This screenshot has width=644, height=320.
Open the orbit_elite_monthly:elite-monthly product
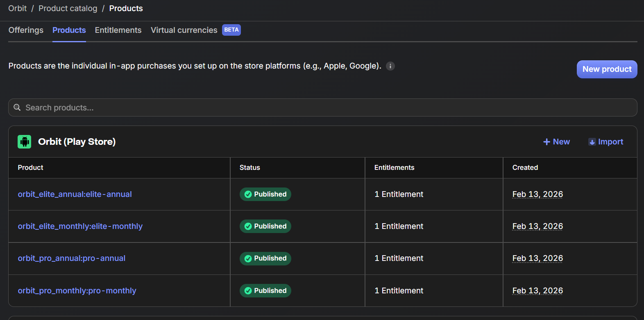pos(80,226)
